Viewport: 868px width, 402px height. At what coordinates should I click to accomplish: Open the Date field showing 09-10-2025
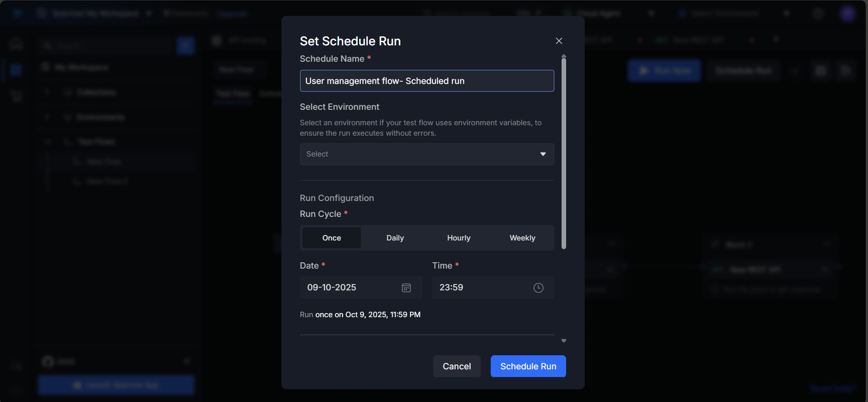tap(350, 288)
